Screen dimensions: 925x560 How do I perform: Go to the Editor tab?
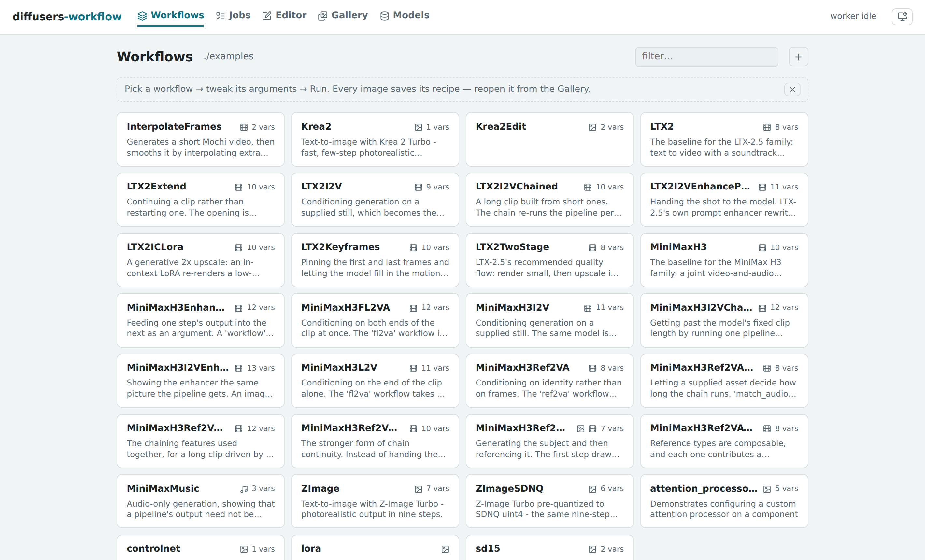tap(284, 15)
